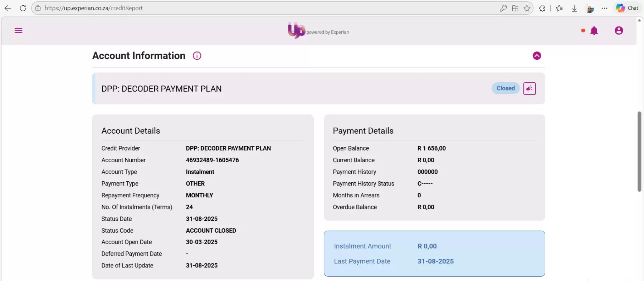644x281 pixels.
Task: Open the user profile account icon
Action: 619,31
